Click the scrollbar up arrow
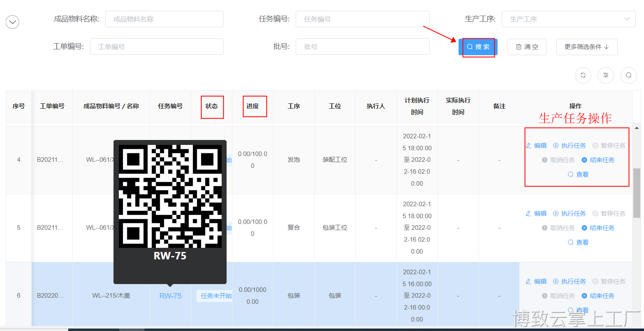644x331 pixels. (637, 128)
